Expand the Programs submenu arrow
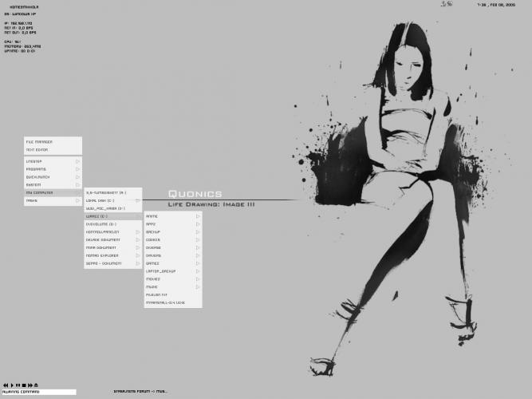This screenshot has height=399, width=532. pos(77,169)
